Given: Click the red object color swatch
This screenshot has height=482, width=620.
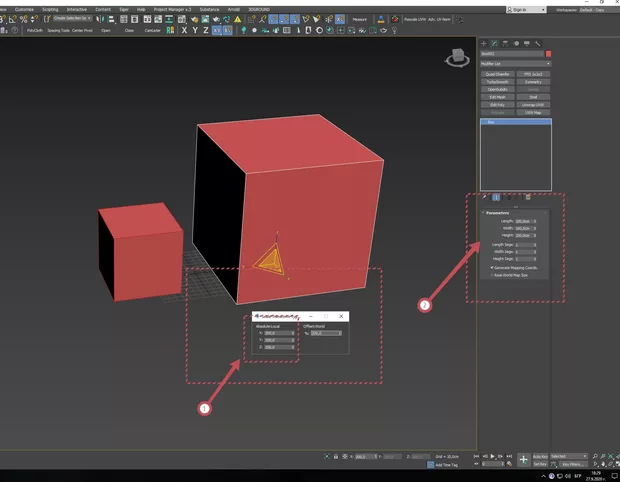Looking at the screenshot, I should [548, 54].
